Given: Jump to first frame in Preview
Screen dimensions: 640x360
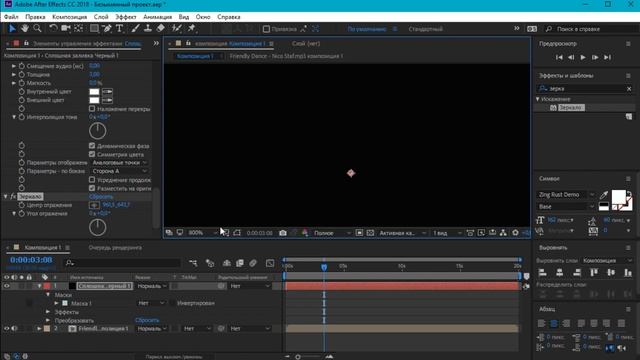Looking at the screenshot, I should pos(559,58).
